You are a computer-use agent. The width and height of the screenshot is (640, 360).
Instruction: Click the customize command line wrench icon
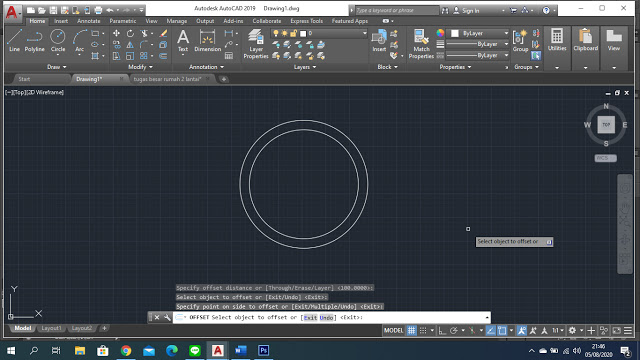coord(167,317)
